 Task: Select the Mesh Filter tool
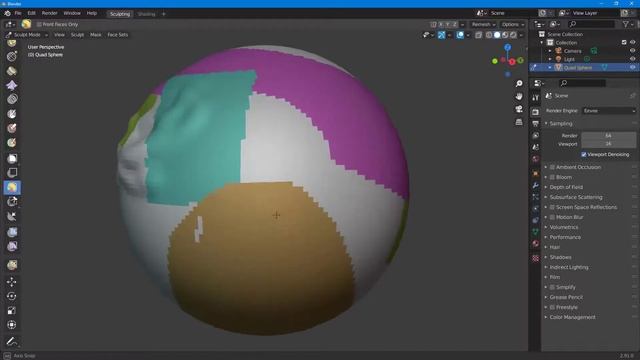pyautogui.click(x=12, y=232)
